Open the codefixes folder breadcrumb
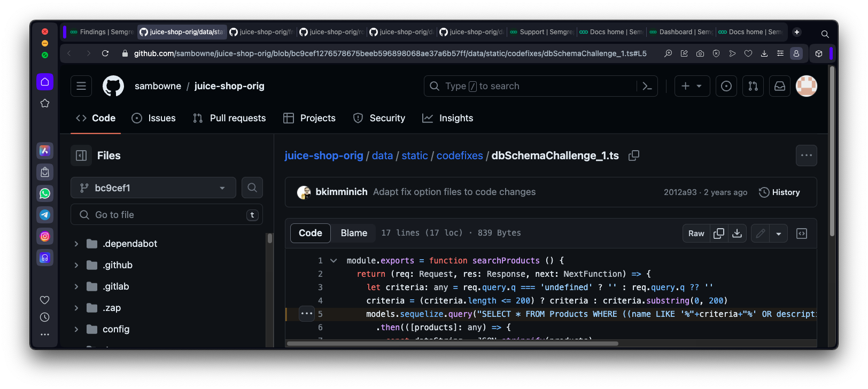Screen dimensions: 868x389 click(x=460, y=155)
